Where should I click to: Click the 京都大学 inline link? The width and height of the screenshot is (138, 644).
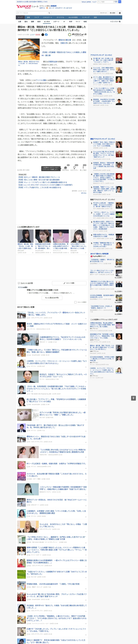click(x=64, y=43)
